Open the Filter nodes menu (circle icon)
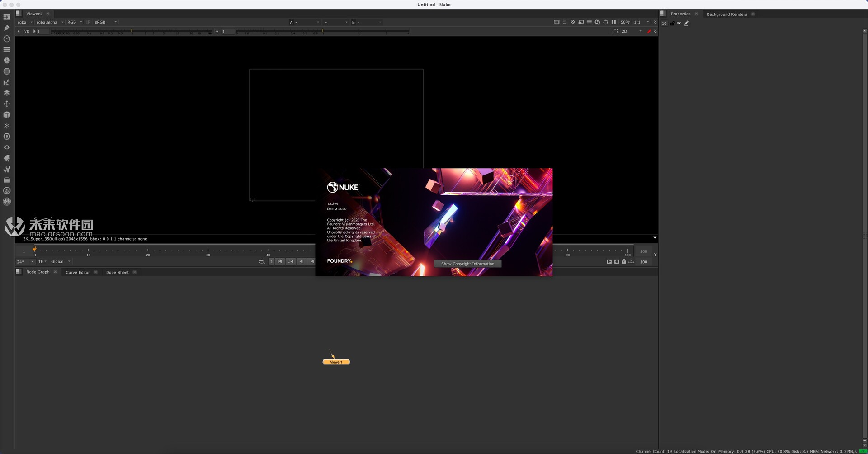 [7, 71]
